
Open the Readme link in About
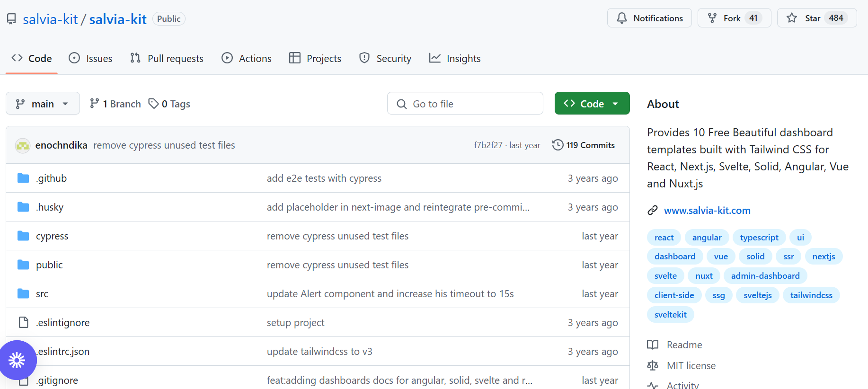point(684,345)
